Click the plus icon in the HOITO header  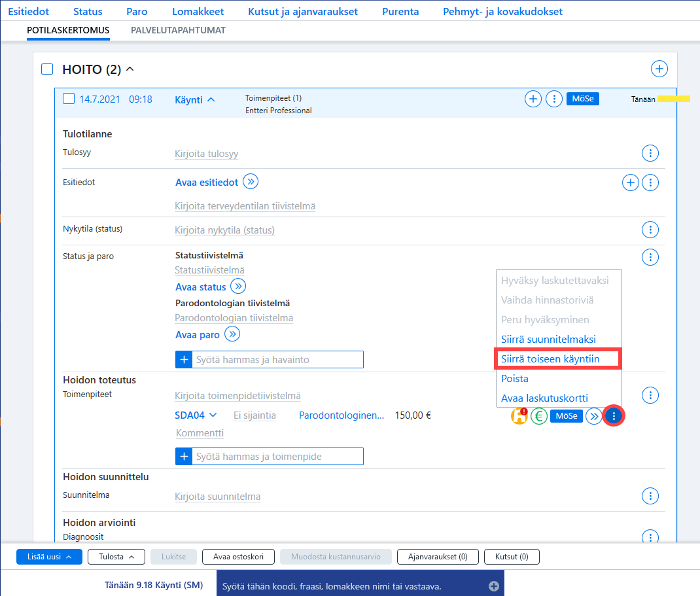pyautogui.click(x=659, y=69)
